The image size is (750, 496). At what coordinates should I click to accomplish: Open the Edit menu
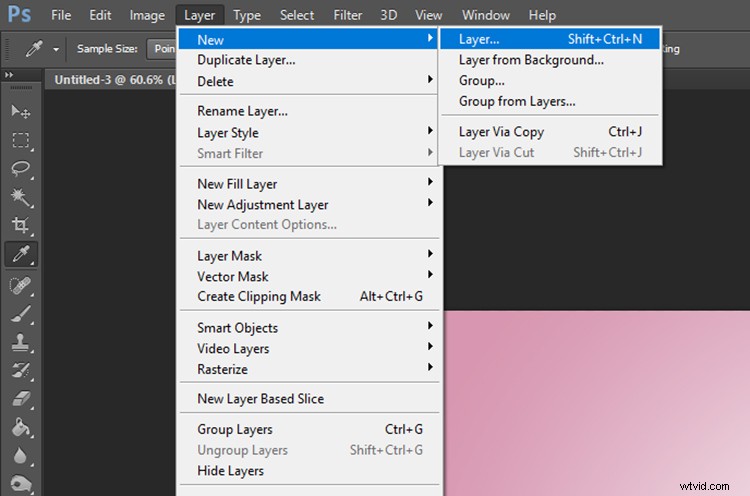coord(100,15)
